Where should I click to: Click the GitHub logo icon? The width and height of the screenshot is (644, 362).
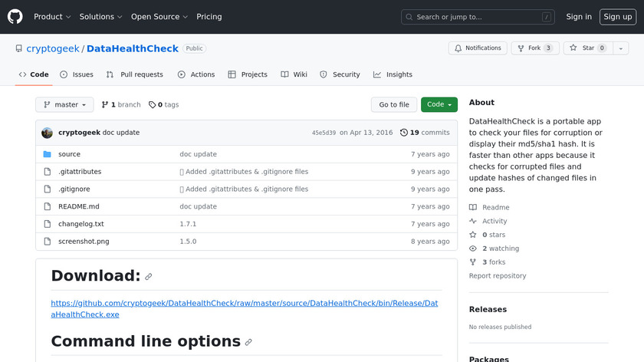(15, 16)
